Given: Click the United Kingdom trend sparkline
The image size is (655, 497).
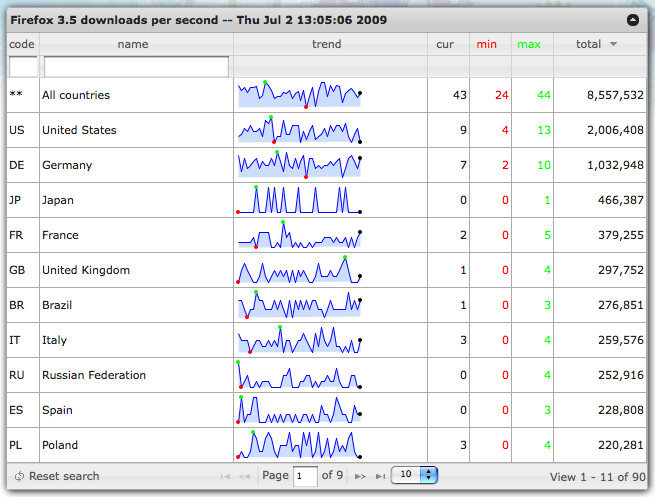Looking at the screenshot, I should (x=299, y=270).
